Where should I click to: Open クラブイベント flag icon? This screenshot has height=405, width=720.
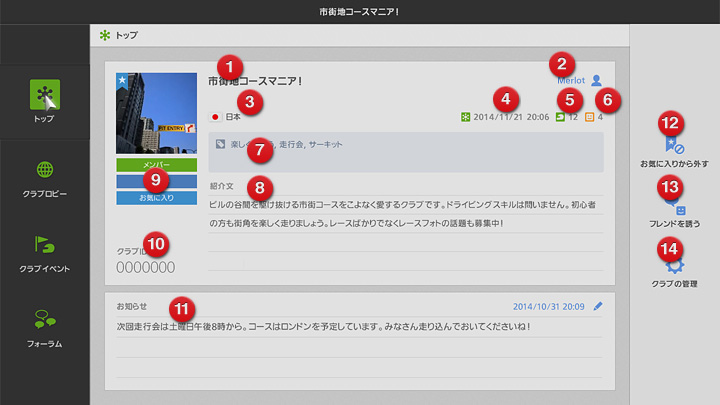coord(45,244)
